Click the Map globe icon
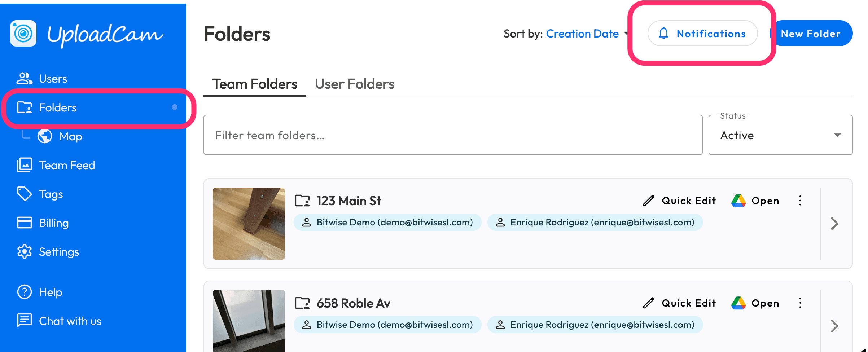The image size is (868, 352). 45,136
